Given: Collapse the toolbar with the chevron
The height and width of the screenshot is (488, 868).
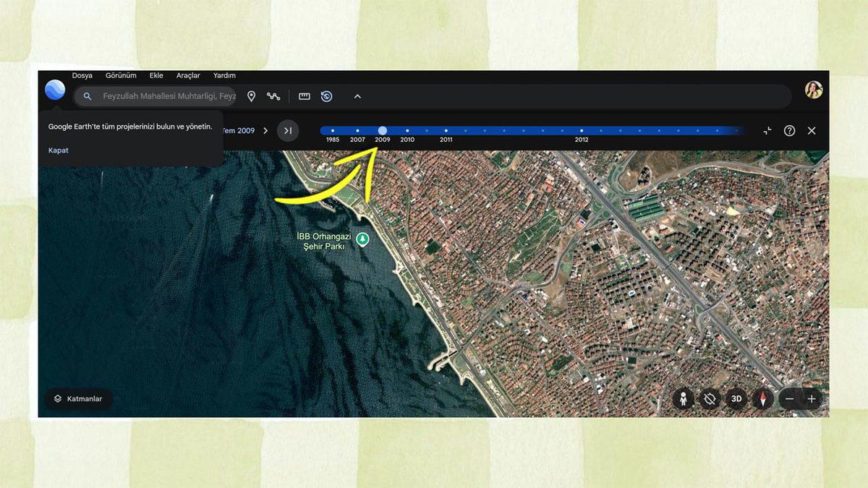Looking at the screenshot, I should click(356, 96).
